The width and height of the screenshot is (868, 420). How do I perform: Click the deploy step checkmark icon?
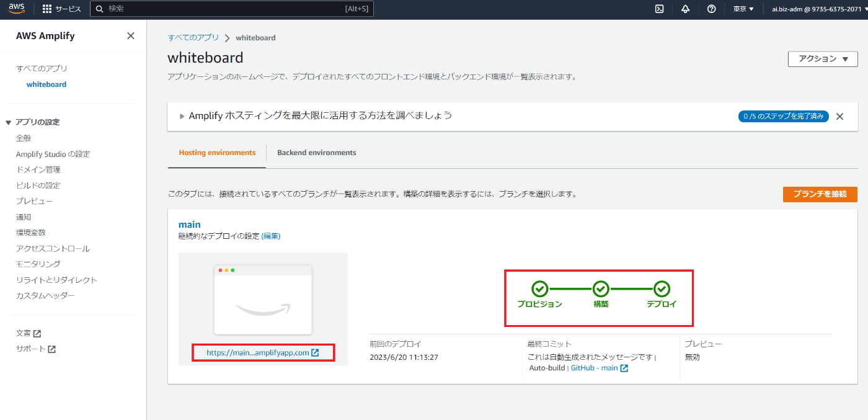[662, 288]
